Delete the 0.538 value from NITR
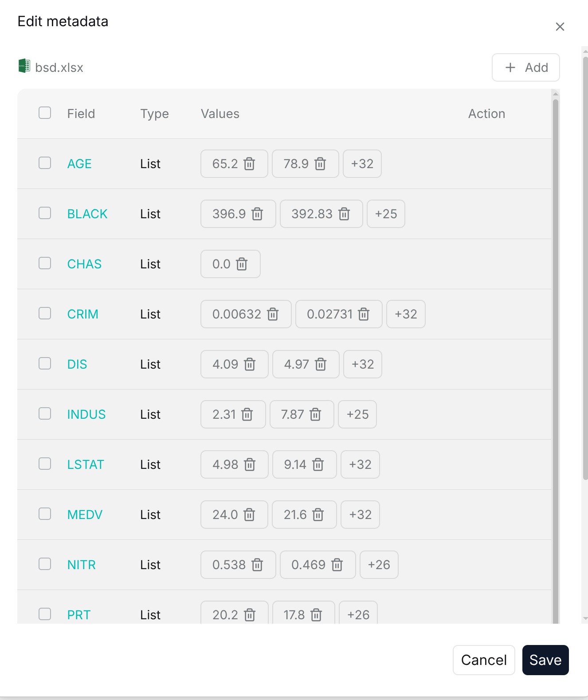Image resolution: width=588 pixels, height=700 pixels. pyautogui.click(x=257, y=565)
